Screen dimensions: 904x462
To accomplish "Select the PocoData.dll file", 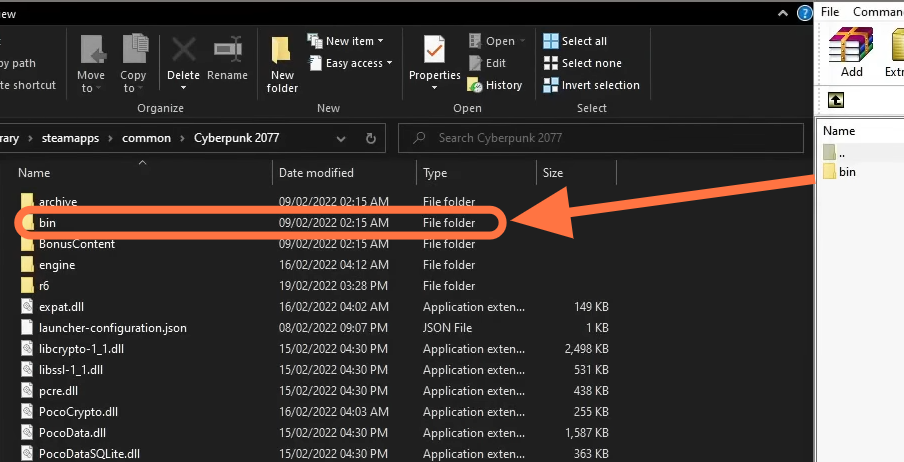I will (x=72, y=433).
